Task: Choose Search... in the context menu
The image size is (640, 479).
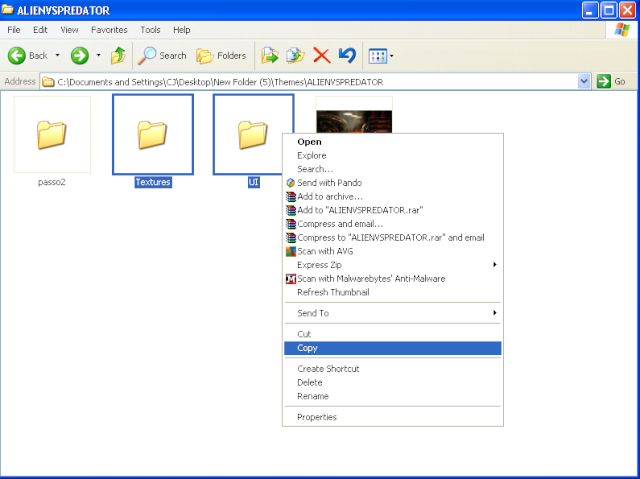Action: (393, 169)
